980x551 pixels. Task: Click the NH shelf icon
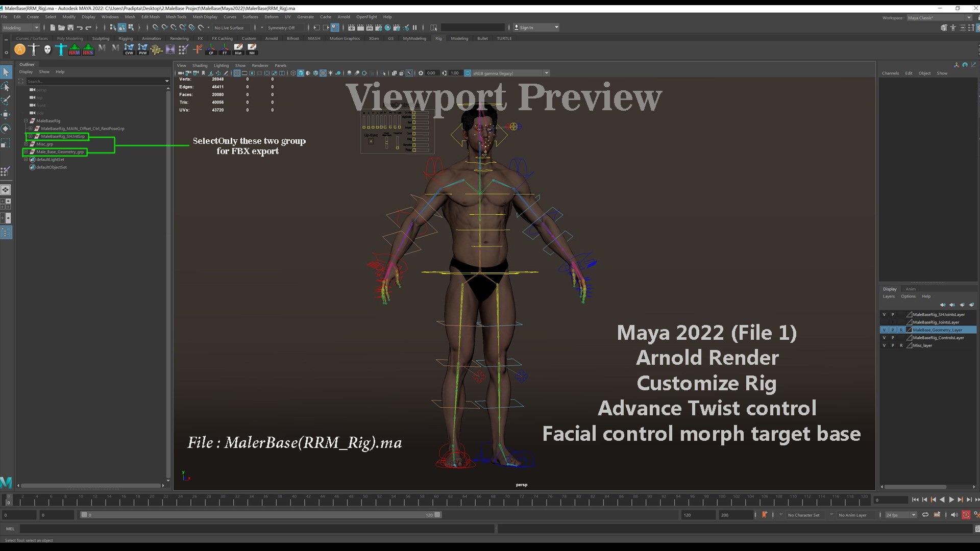point(252,49)
